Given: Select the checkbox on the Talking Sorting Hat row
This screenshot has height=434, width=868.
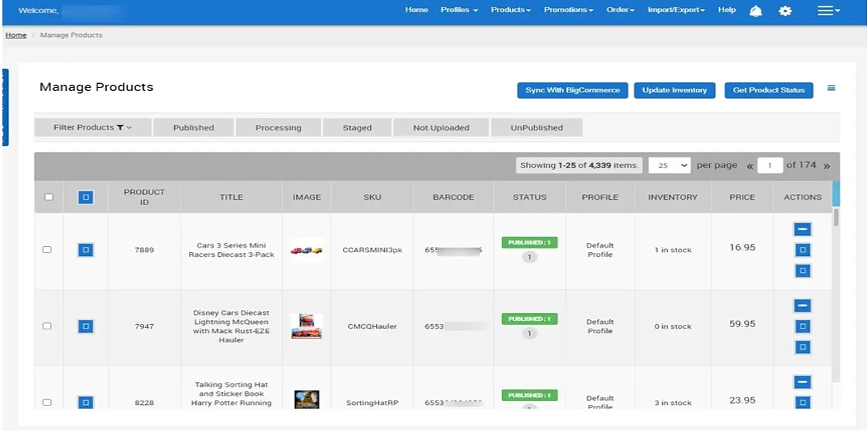Looking at the screenshot, I should pyautogui.click(x=48, y=402).
